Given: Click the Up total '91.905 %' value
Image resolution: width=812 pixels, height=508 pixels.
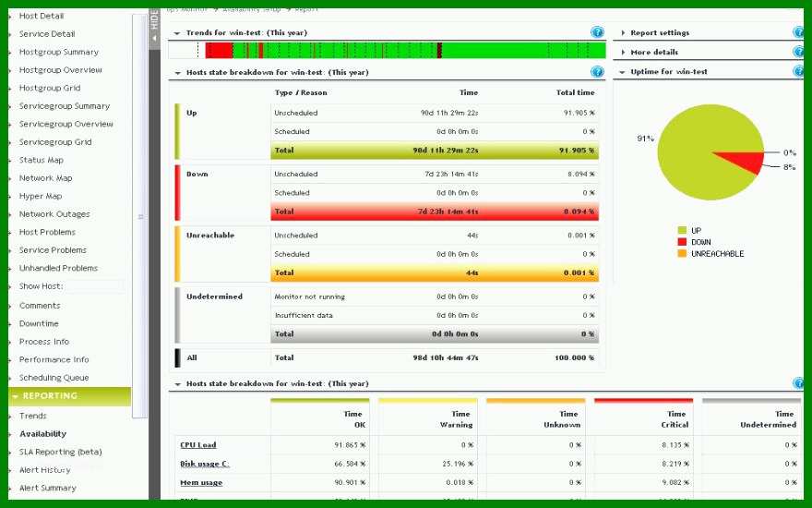Looking at the screenshot, I should click(x=577, y=151).
